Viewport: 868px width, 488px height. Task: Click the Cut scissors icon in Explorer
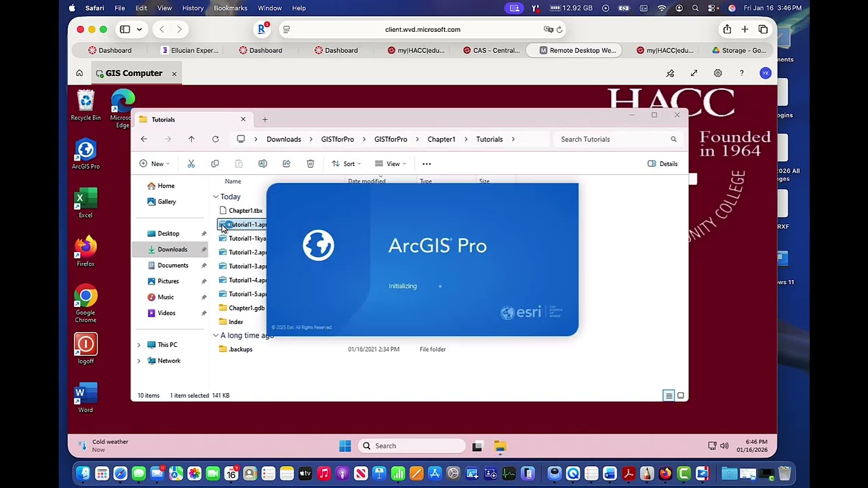[x=191, y=163]
